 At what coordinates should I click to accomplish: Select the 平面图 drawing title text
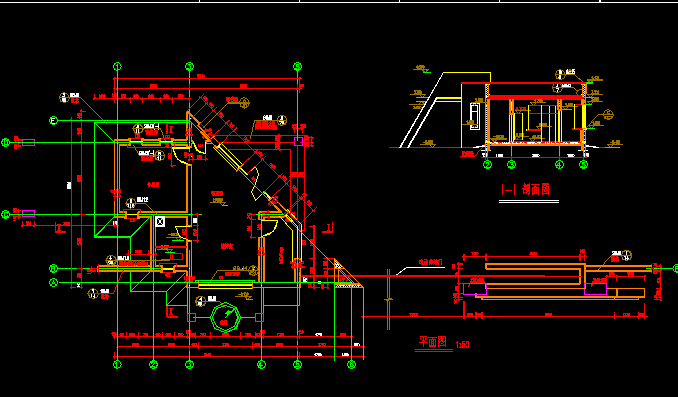tap(432, 342)
